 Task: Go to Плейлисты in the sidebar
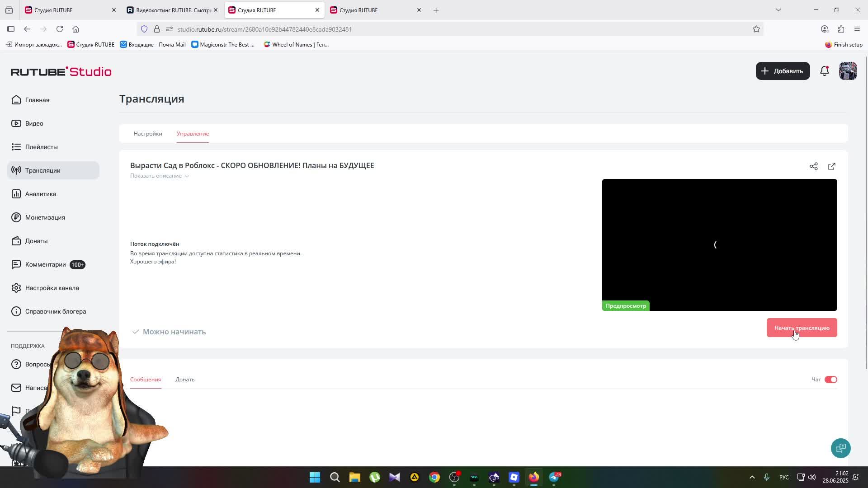coord(41,147)
